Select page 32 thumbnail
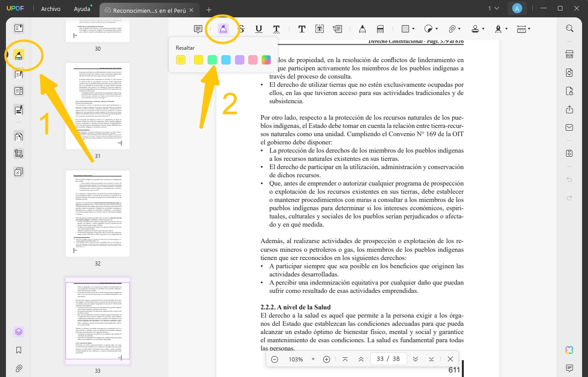The height and width of the screenshot is (377, 588). 98,213
